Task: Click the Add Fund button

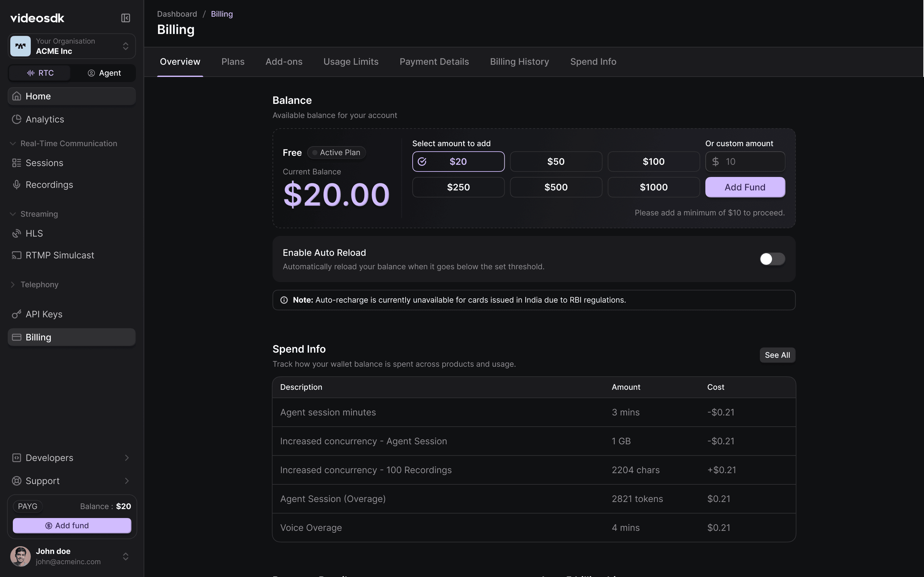Action: pyautogui.click(x=745, y=187)
